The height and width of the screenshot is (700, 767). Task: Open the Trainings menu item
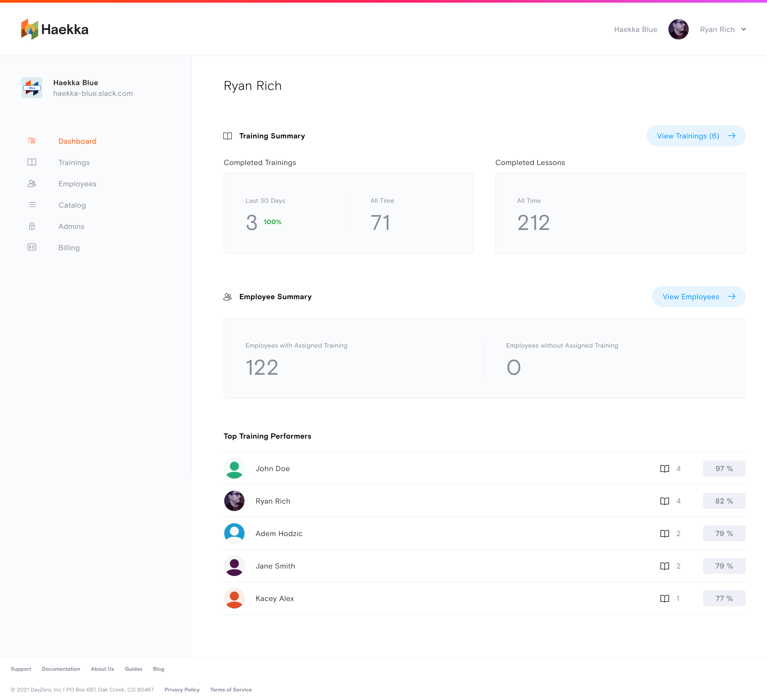(74, 162)
